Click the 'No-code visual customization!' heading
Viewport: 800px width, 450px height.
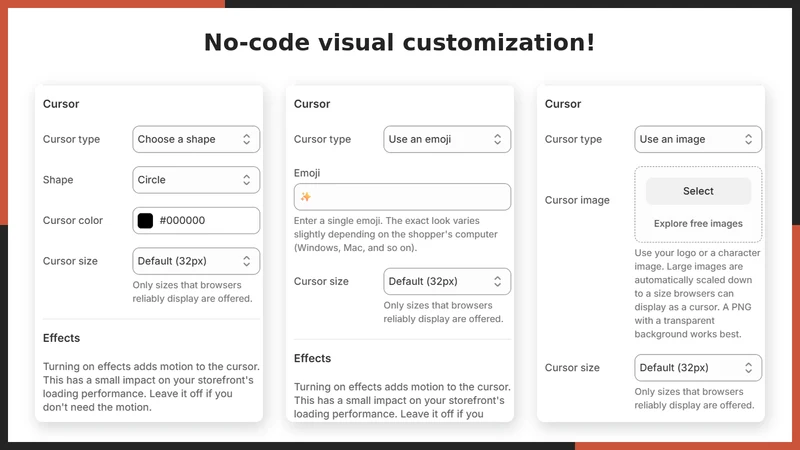point(399,42)
